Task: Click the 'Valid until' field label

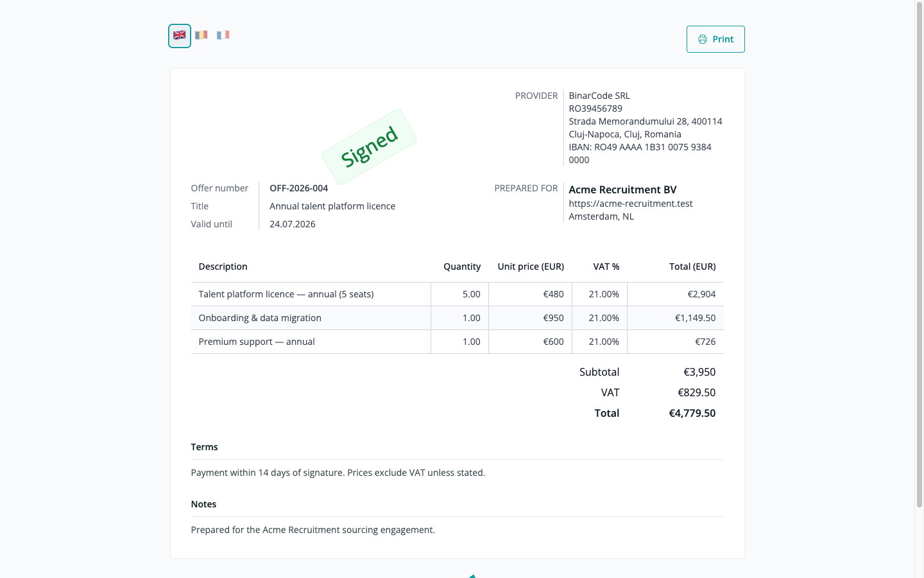Action: tap(211, 224)
